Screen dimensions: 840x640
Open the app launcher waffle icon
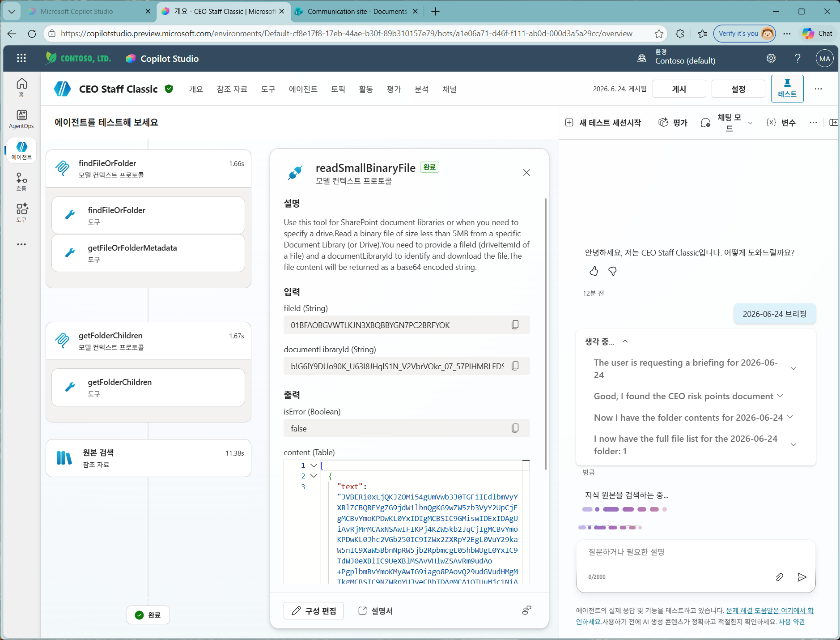(x=21, y=58)
